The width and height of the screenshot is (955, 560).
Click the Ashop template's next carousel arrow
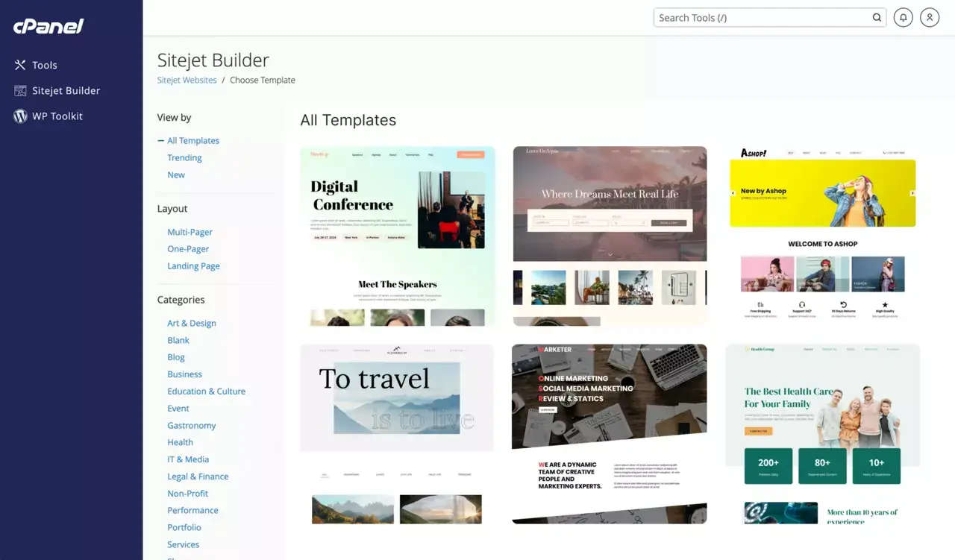click(911, 193)
